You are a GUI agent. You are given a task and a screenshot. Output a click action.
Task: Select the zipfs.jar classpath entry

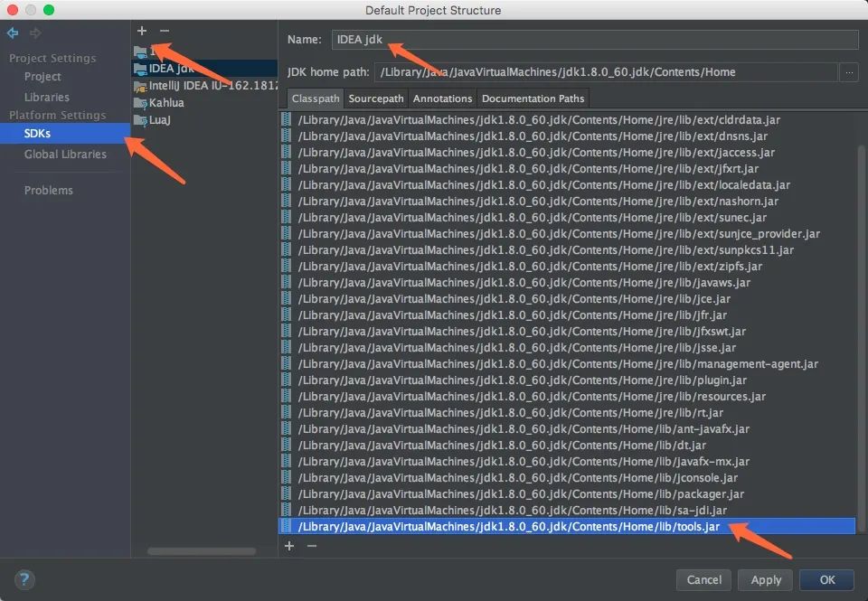(x=567, y=267)
